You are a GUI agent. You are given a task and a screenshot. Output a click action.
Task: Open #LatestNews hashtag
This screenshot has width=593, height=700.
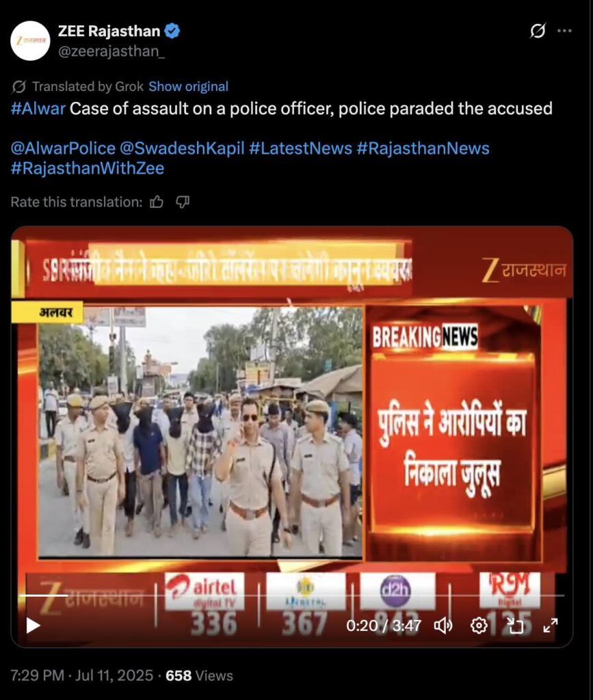pyautogui.click(x=300, y=148)
